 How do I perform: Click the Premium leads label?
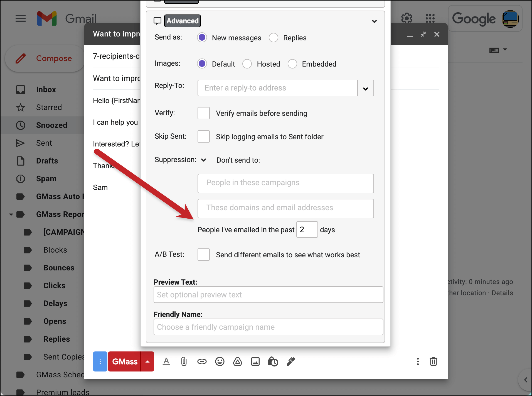[63, 392]
